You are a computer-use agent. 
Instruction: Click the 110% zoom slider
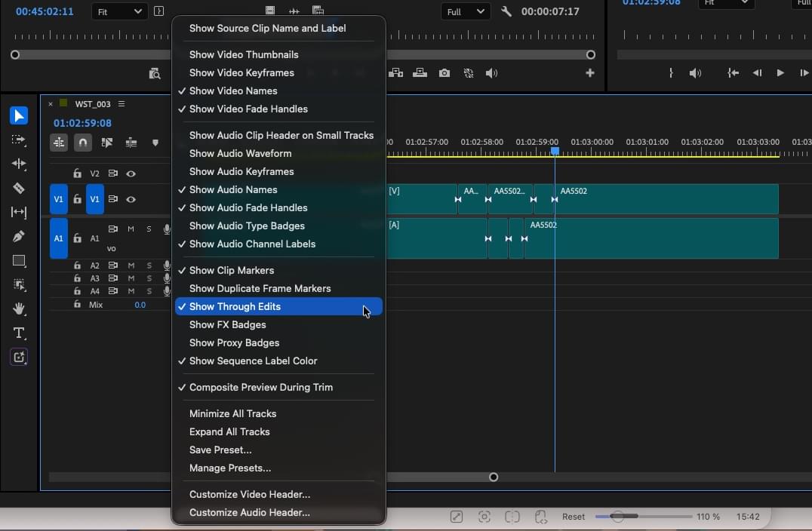coord(643,517)
